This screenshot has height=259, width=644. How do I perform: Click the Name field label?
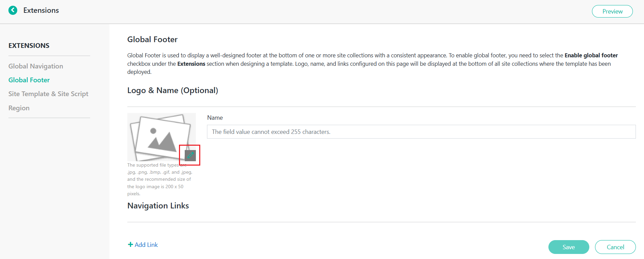[215, 117]
